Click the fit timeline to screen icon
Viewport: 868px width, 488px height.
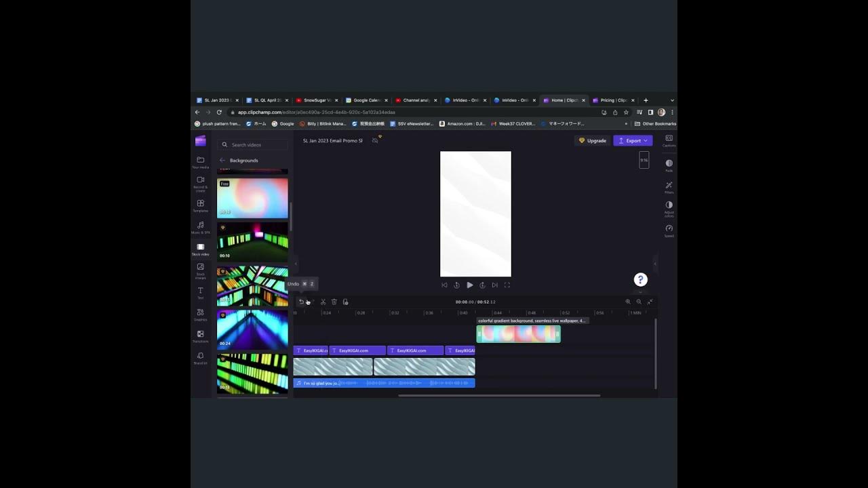tap(650, 302)
